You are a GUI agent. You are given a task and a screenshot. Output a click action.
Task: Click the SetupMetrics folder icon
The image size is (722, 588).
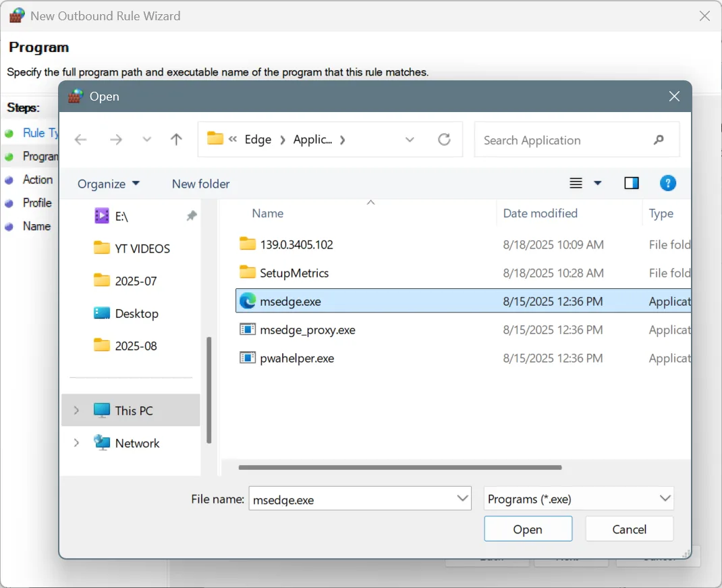pyautogui.click(x=247, y=272)
